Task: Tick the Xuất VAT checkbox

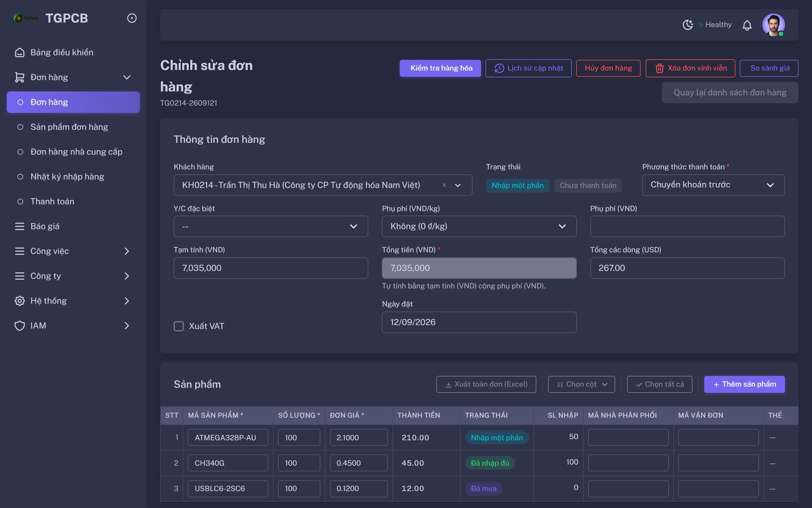Action: coord(179,326)
